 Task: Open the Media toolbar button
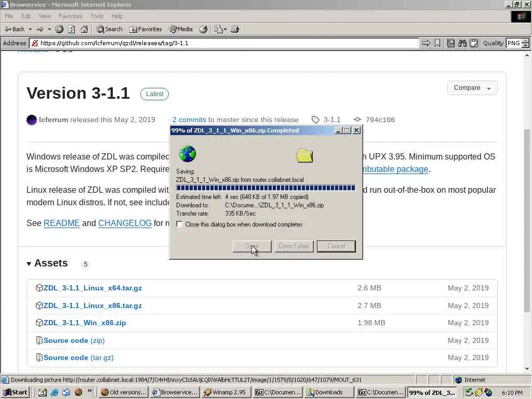[181, 29]
